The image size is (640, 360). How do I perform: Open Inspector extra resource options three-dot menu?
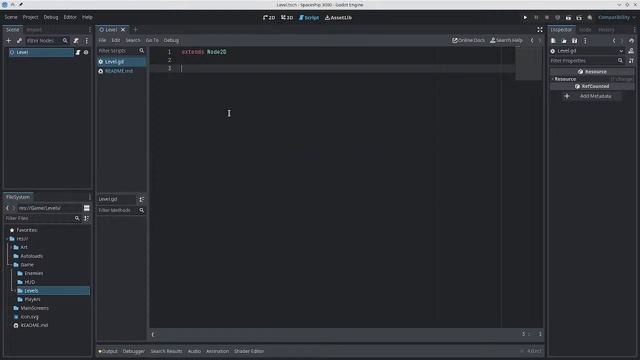585,41
